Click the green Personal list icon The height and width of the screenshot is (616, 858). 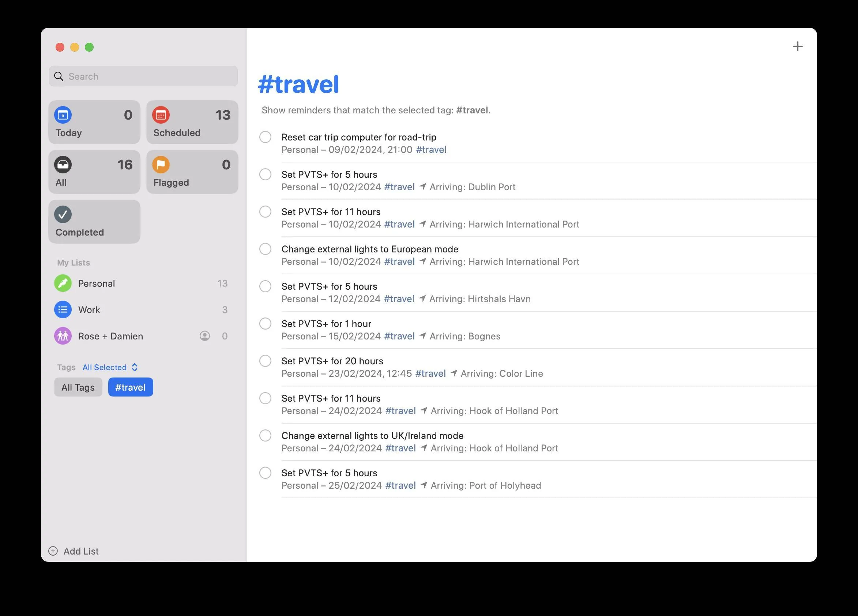point(63,283)
